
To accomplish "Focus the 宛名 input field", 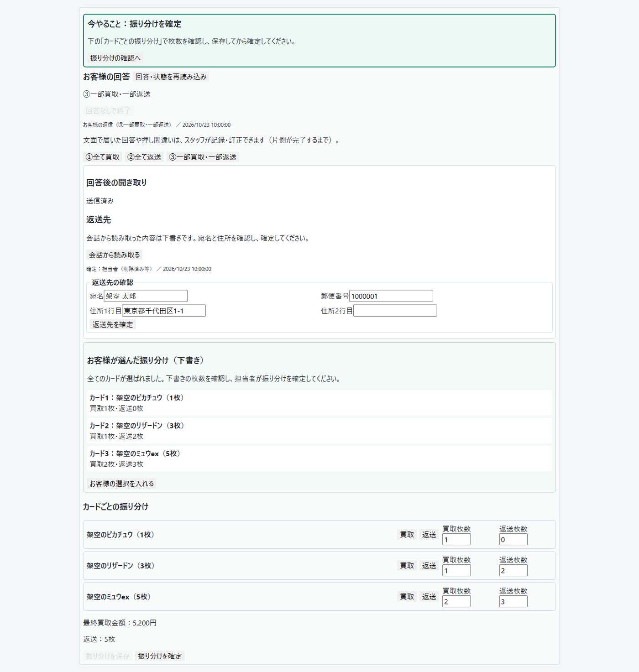I will pos(146,296).
